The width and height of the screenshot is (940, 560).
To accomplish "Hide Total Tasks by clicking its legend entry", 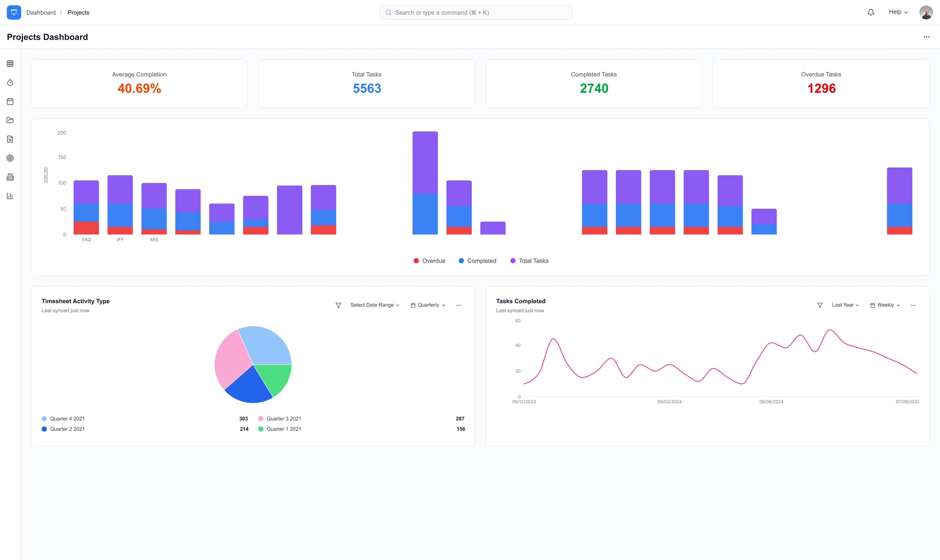I will pyautogui.click(x=529, y=260).
